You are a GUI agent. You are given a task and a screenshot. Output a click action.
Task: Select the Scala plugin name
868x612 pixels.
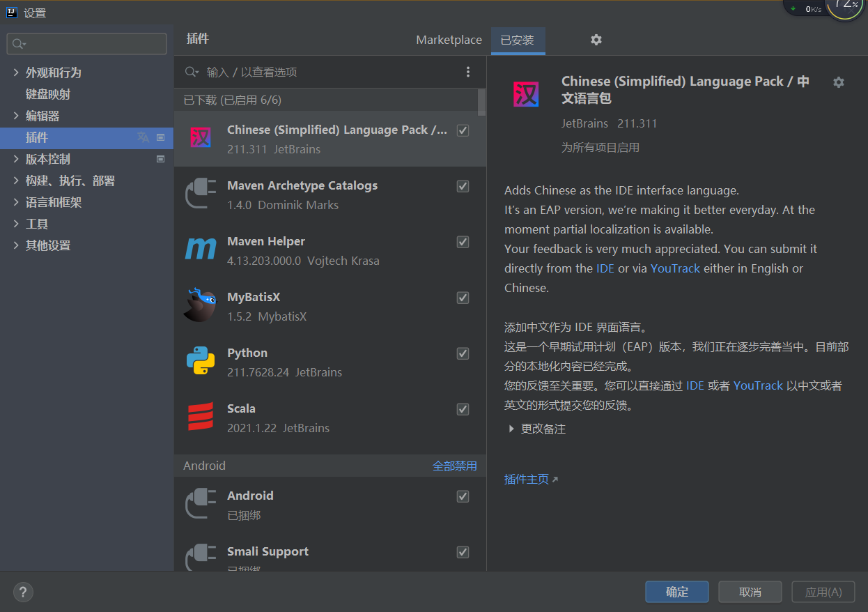point(241,408)
